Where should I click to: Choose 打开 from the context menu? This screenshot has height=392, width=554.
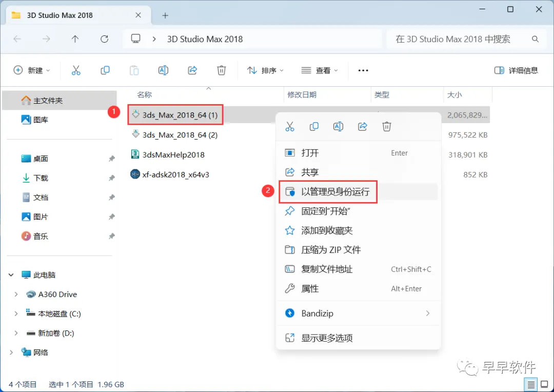coord(358,153)
